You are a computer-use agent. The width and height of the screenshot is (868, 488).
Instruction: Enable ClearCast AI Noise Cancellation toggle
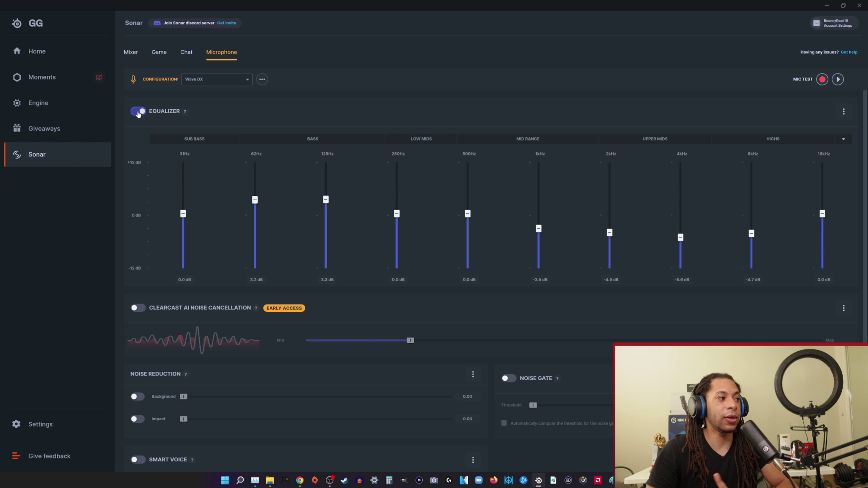[137, 308]
